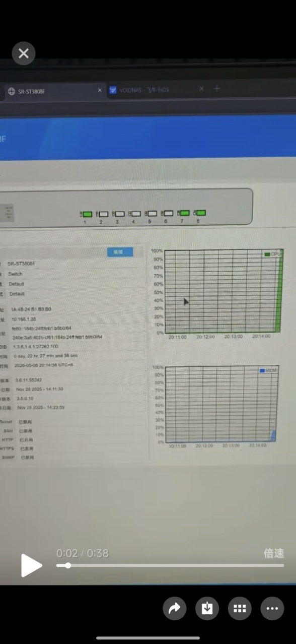Click the MAC address 1A:4B:24:B1:B9:B0

click(31, 309)
